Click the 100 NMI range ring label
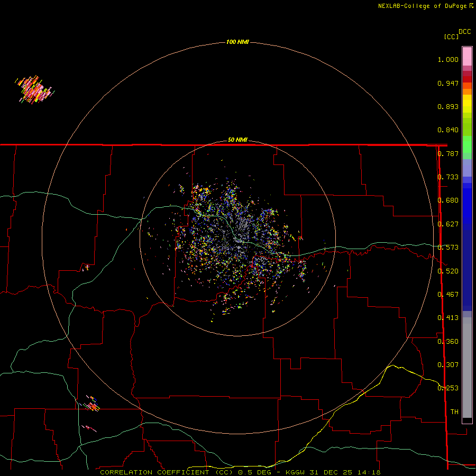The height and width of the screenshot is (476, 476). pyautogui.click(x=237, y=42)
